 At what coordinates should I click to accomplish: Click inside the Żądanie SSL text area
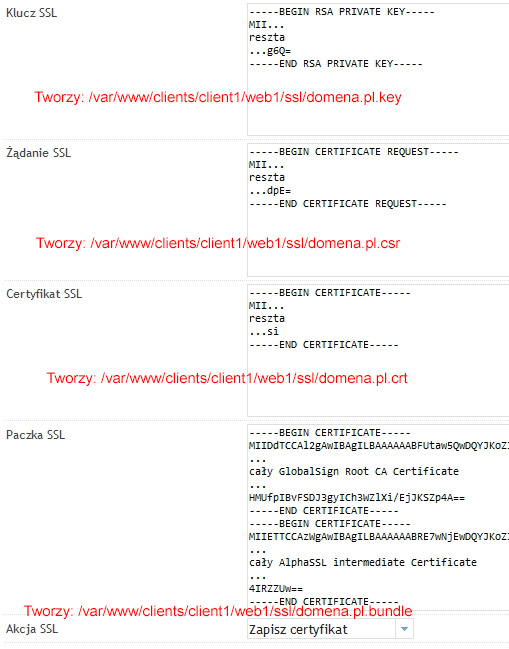point(378,210)
